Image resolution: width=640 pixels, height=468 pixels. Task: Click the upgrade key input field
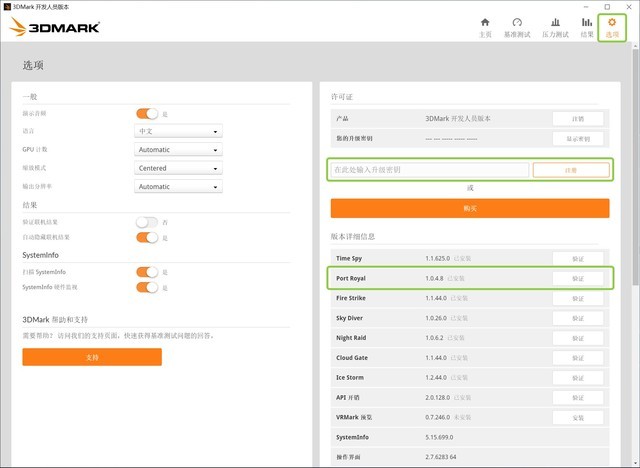(x=430, y=170)
